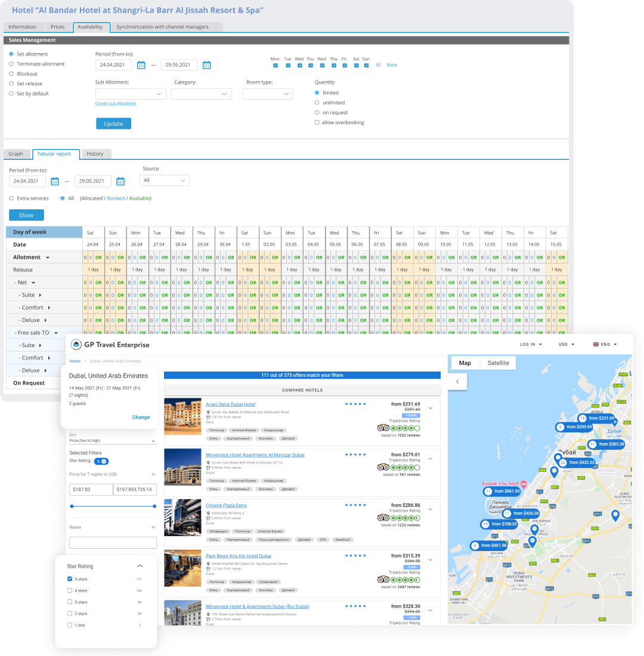Viewport: 644px width, 656px height.
Task: Expand the Comfort row under Net
Action: pos(49,308)
